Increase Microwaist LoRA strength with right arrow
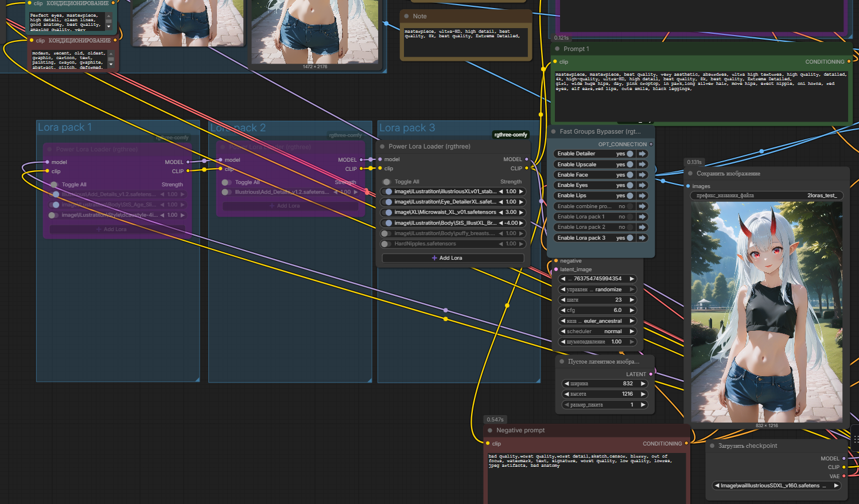The height and width of the screenshot is (504, 859). click(x=521, y=212)
